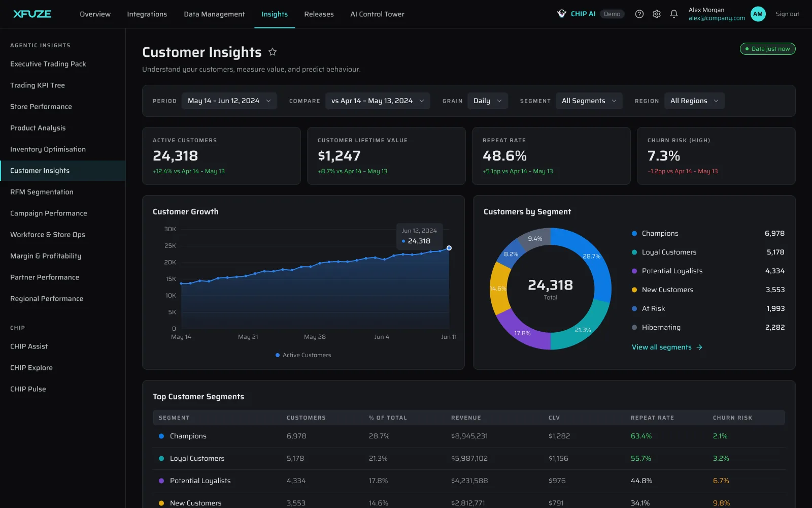Open RFM Segmentation in sidebar
812x508 pixels.
pyautogui.click(x=63, y=192)
